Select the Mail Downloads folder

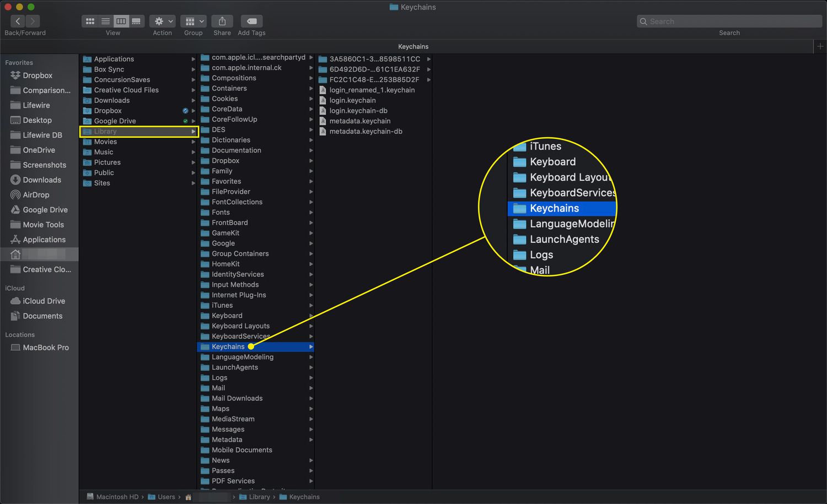point(256,398)
